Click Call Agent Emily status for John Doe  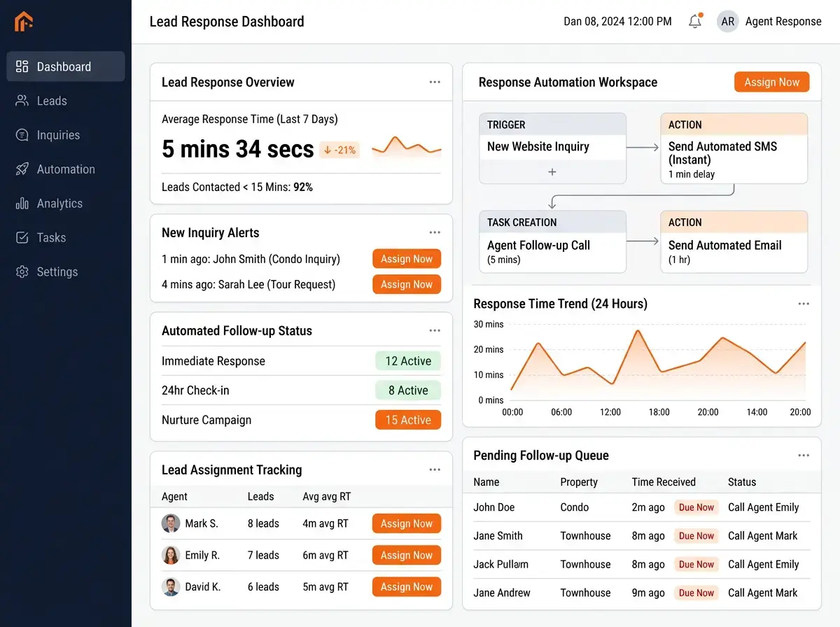coord(763,507)
